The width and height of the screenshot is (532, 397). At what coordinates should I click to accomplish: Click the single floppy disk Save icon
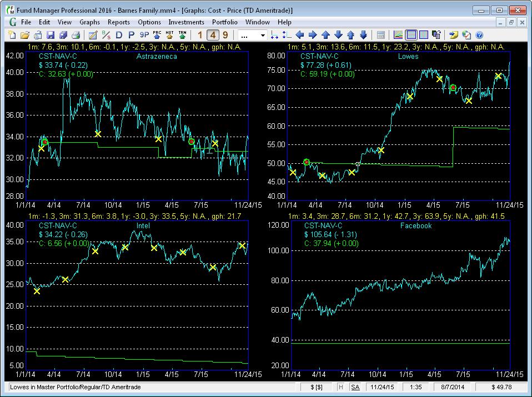pyautogui.click(x=51, y=35)
